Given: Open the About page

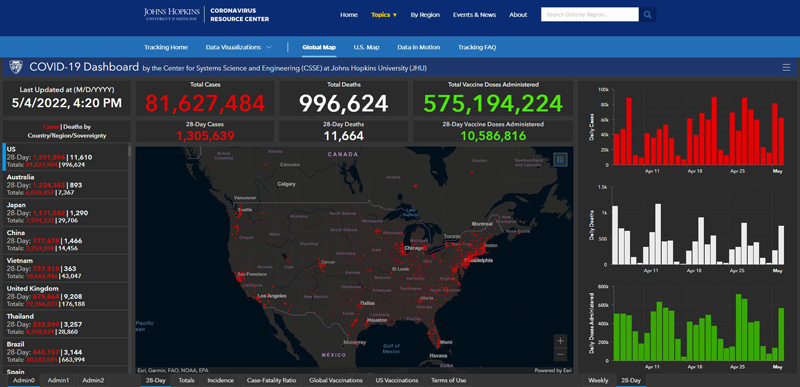Looking at the screenshot, I should point(518,15).
